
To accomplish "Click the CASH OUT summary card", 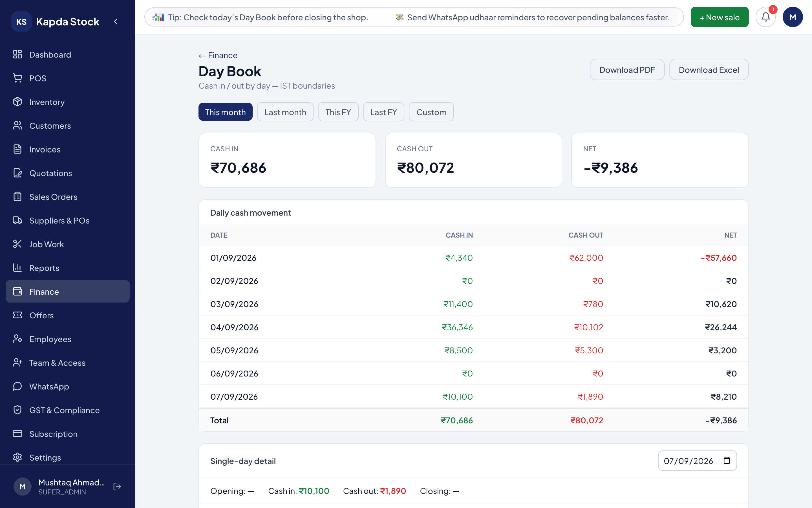I will [473, 160].
